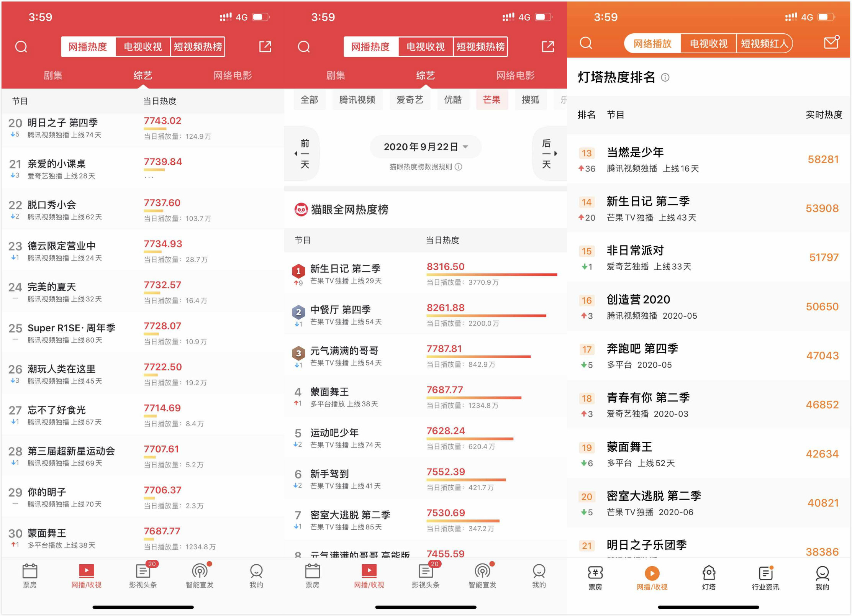Image resolution: width=852 pixels, height=616 pixels.
Task: Select 网播热度 segment in the middle panel
Action: tap(371, 47)
